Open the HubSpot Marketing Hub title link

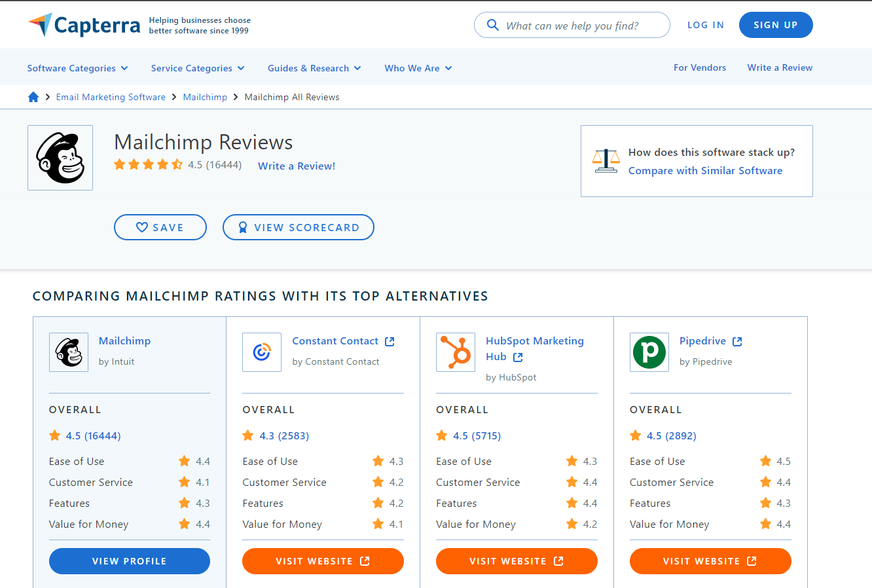535,348
